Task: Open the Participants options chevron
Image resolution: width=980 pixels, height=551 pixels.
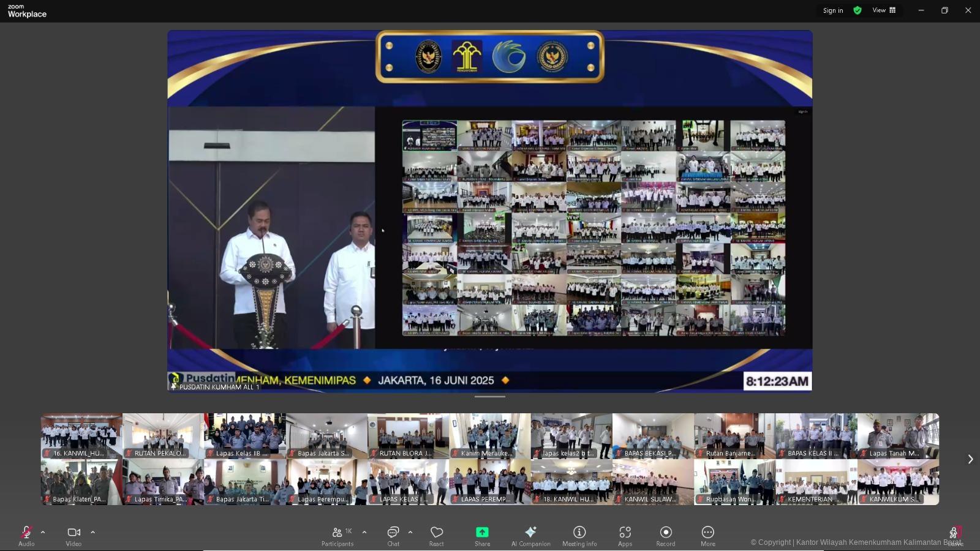Action: click(364, 531)
